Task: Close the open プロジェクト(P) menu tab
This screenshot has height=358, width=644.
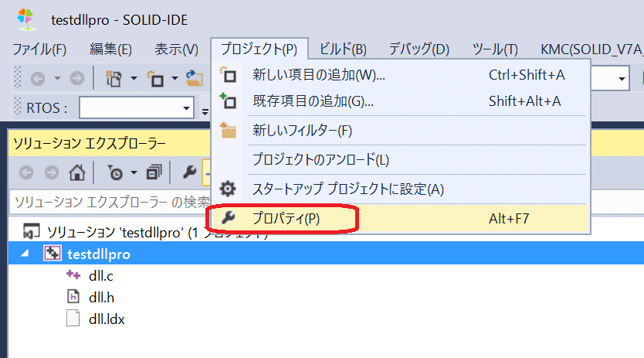Action: pyautogui.click(x=259, y=49)
